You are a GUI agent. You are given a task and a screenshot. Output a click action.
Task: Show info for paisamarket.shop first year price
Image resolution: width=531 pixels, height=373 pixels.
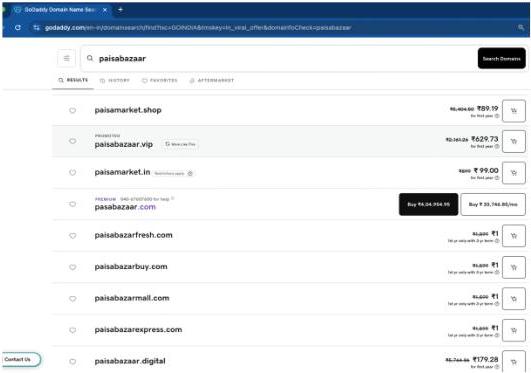pyautogui.click(x=497, y=116)
